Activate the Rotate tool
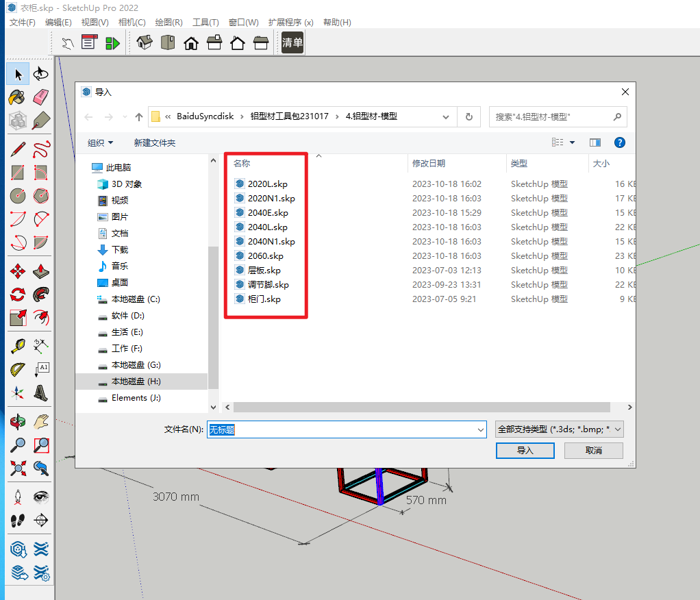 [x=18, y=295]
